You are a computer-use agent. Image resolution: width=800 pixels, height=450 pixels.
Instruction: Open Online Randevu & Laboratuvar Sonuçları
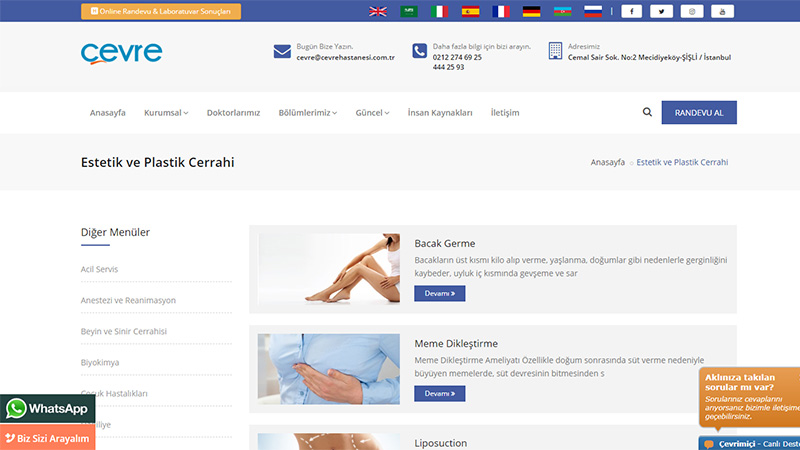(161, 11)
